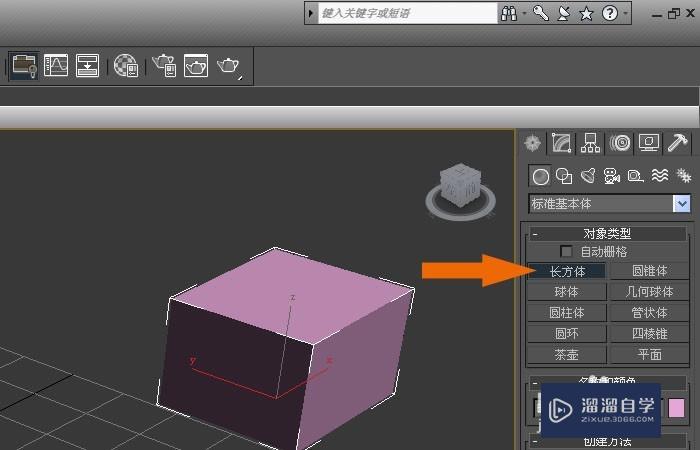Open the Curve Editor icon
This screenshot has width=700, height=450.
click(x=56, y=65)
